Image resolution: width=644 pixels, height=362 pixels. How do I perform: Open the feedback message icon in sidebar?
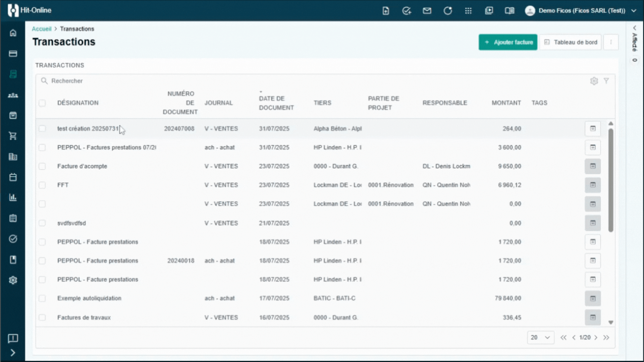(x=13, y=338)
